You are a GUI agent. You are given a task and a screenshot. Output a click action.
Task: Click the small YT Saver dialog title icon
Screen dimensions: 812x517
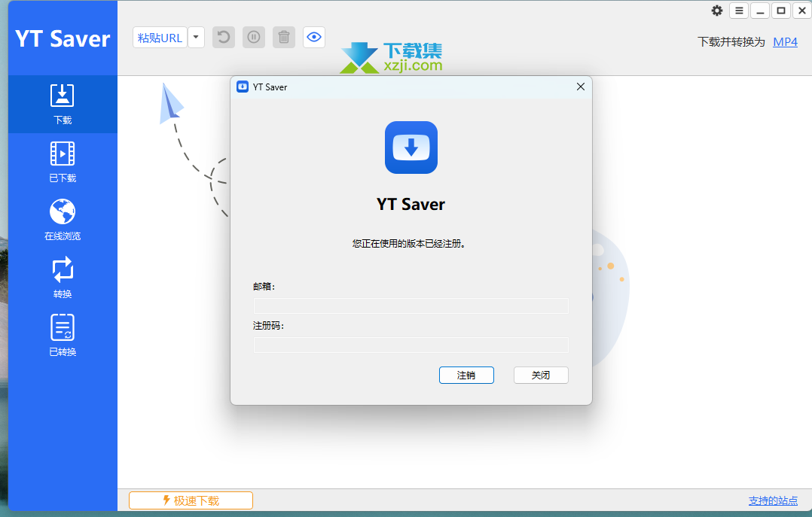pos(243,87)
